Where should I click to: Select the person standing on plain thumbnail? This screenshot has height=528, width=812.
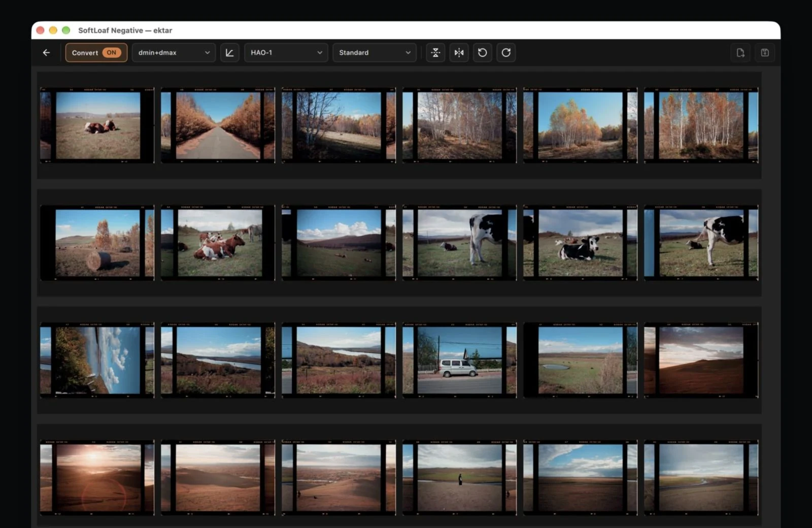(x=459, y=478)
